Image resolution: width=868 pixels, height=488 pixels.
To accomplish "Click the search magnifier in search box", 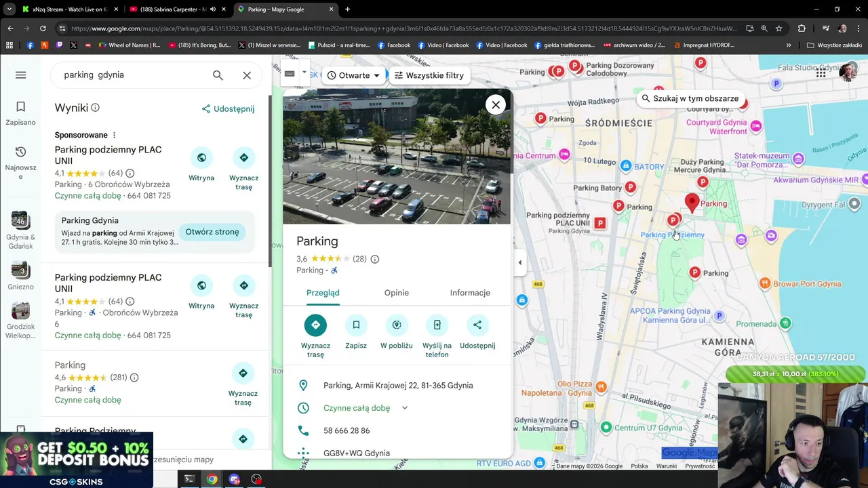I will click(218, 75).
